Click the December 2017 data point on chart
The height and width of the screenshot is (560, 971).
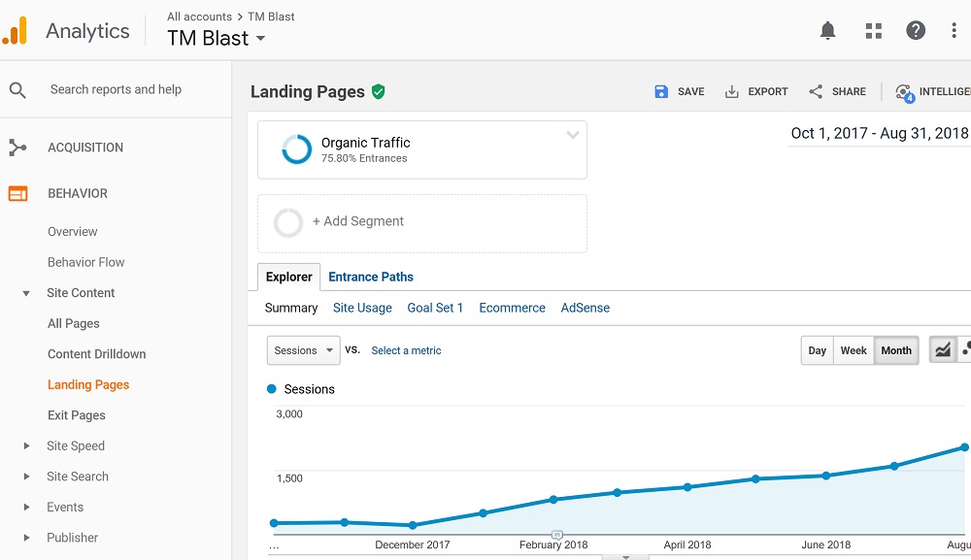pyautogui.click(x=413, y=525)
